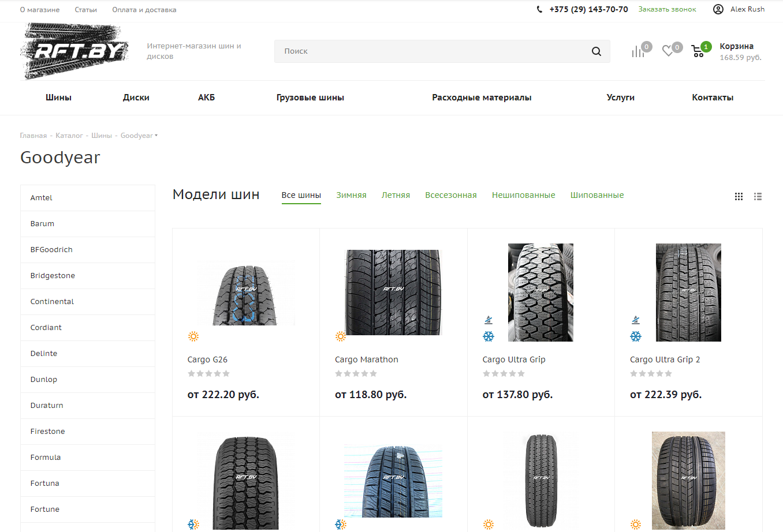Expand the Goodyear breadcrumb dropdown
The image size is (783, 532).
coord(156,136)
